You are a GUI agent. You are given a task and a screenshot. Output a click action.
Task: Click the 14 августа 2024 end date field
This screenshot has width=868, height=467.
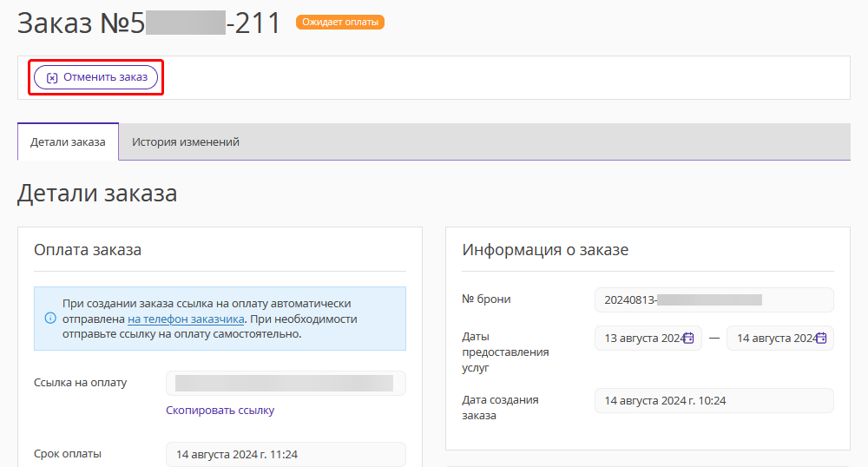pyautogui.click(x=780, y=338)
